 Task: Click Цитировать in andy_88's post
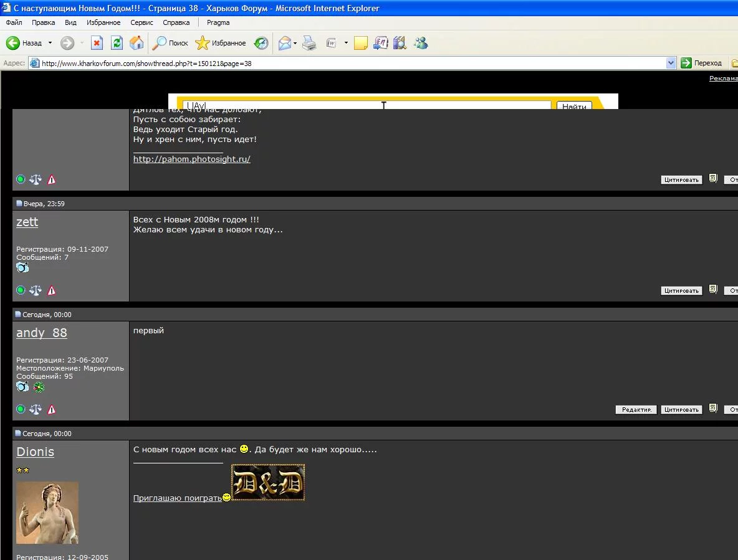[x=681, y=409]
